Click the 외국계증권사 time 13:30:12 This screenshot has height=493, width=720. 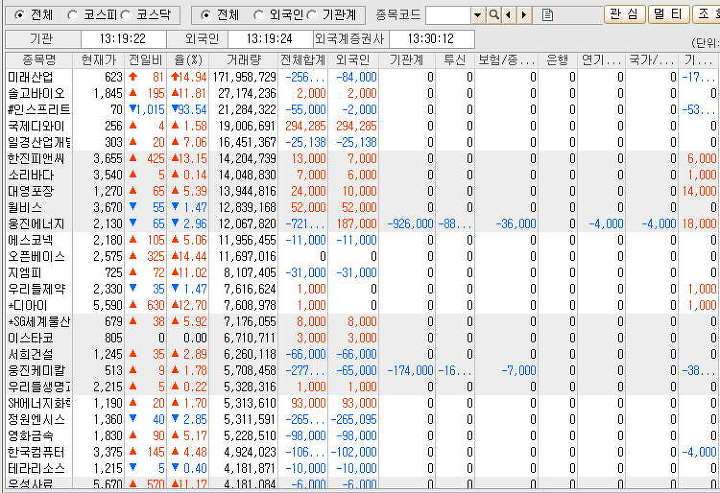(x=431, y=39)
